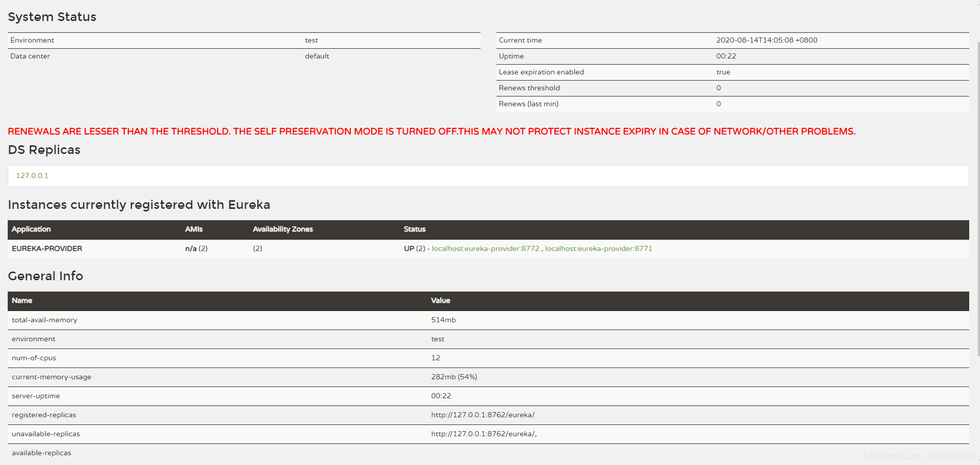Click the Renews (last min) label

pyautogui.click(x=529, y=104)
